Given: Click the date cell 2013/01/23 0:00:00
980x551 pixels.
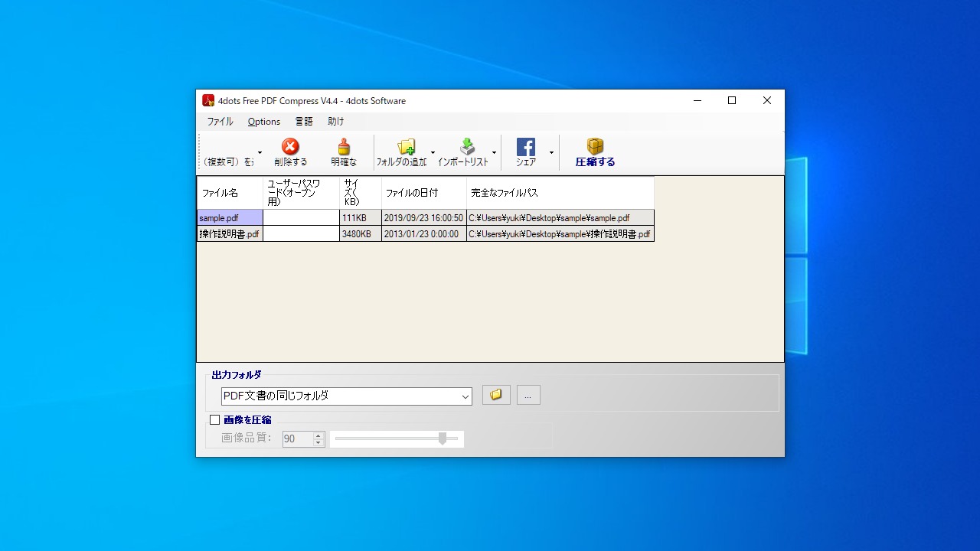Looking at the screenshot, I should click(424, 234).
